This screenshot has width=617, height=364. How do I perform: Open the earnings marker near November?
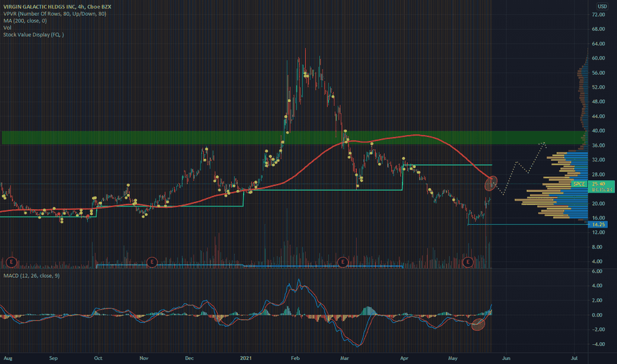[x=152, y=261]
